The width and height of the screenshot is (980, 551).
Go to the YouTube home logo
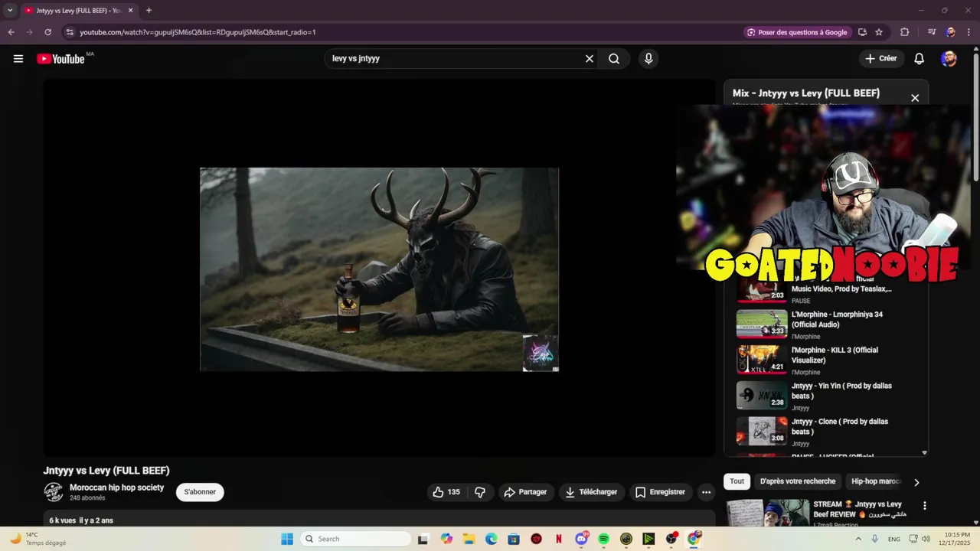tap(60, 59)
